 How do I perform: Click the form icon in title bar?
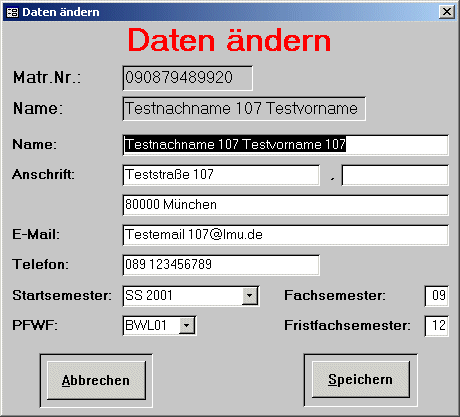click(12, 12)
